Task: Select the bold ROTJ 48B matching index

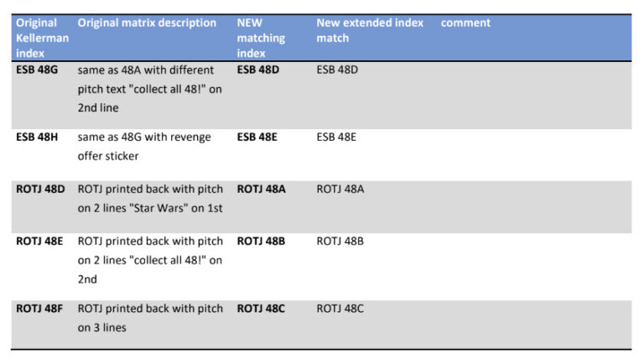Action: 261,242
